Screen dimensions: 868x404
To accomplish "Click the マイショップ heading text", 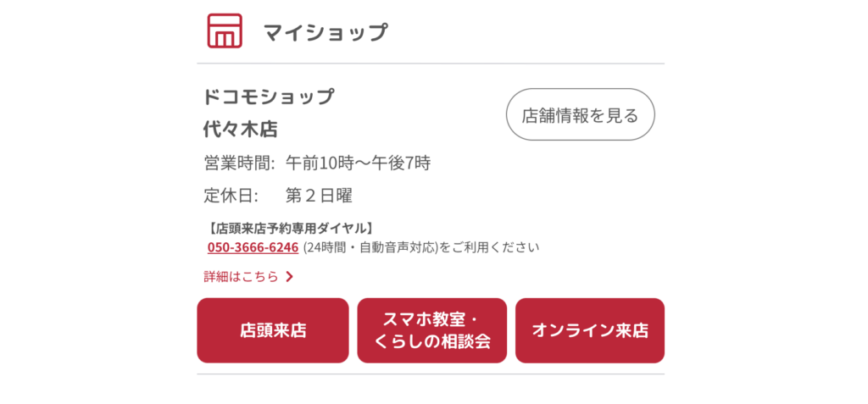I will coord(325,32).
